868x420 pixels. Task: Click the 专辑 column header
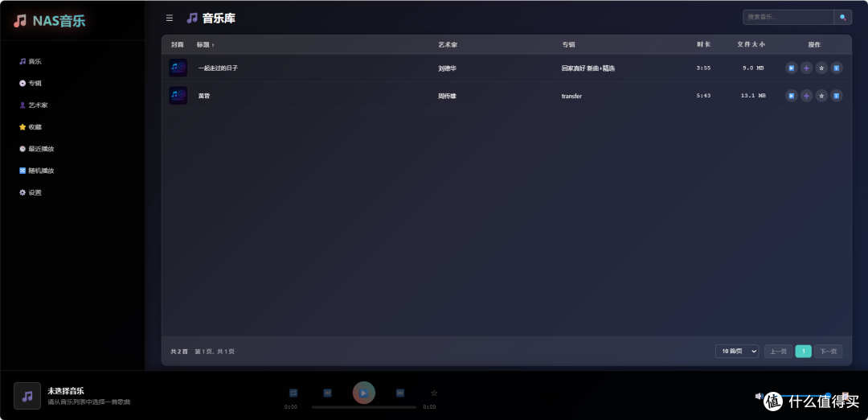[569, 44]
